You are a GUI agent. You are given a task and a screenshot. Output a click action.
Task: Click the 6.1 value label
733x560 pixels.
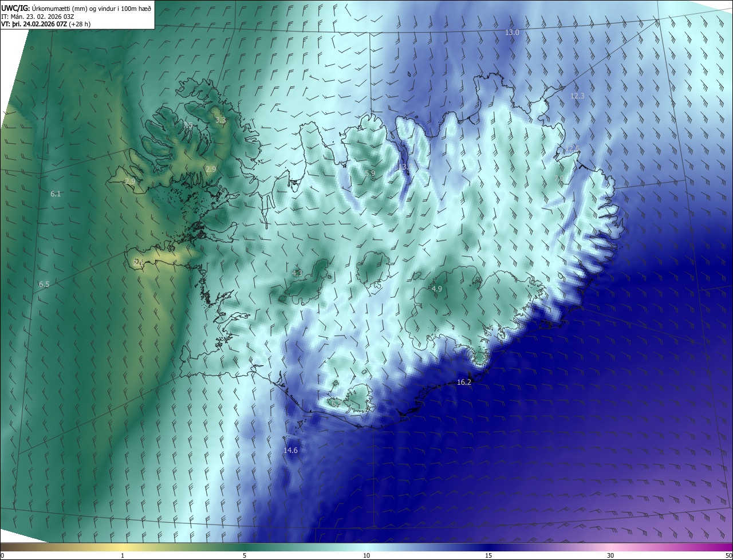point(56,194)
